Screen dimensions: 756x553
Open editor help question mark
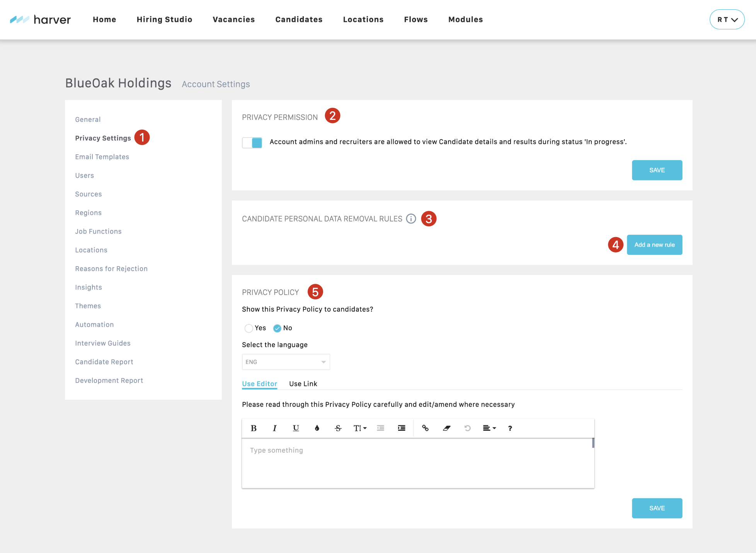coord(510,428)
